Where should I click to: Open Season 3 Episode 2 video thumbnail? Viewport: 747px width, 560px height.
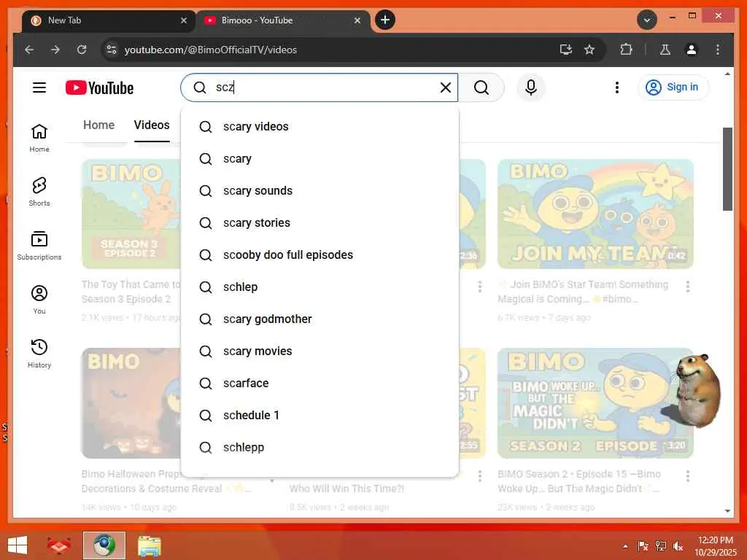click(131, 214)
